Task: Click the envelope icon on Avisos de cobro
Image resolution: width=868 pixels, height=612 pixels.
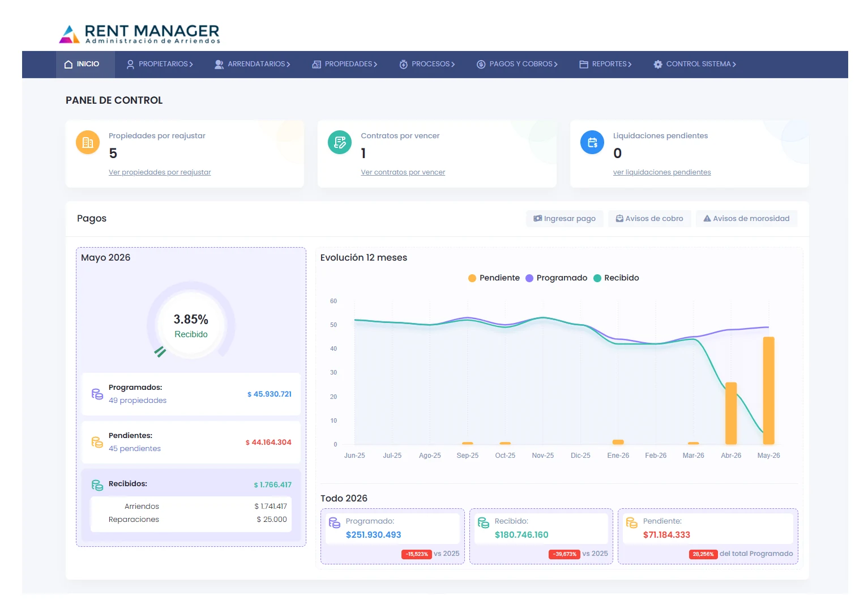Action: [619, 218]
